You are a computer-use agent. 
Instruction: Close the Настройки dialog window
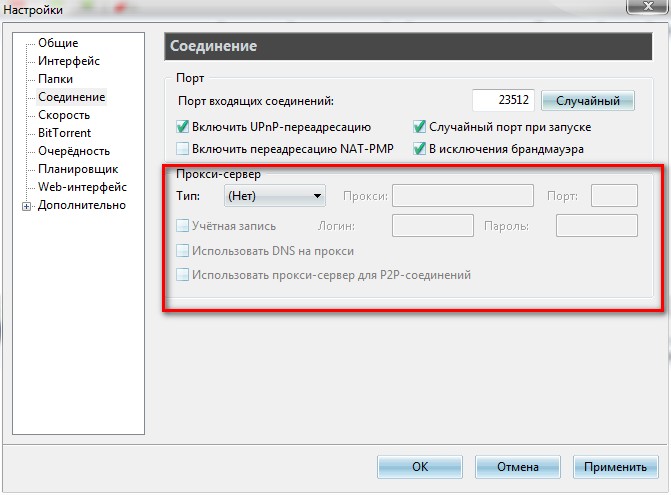pos(647,6)
